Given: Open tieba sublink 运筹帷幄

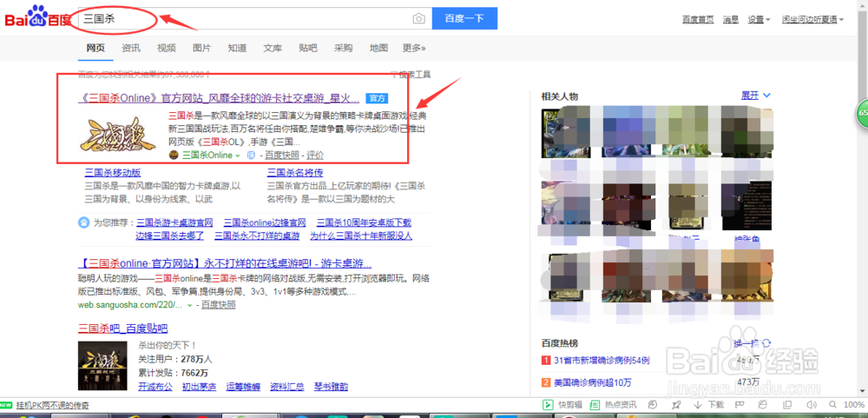Looking at the screenshot, I should point(242,387).
